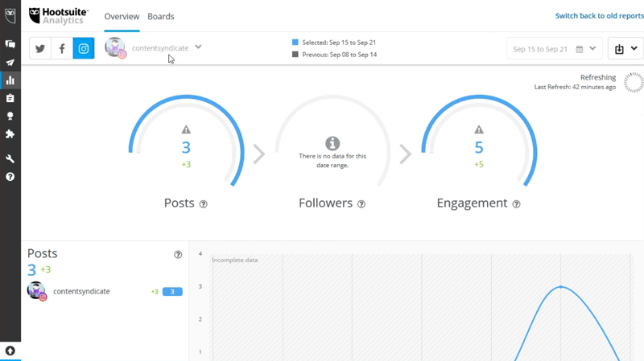Screen dimensions: 644x361
Task: Expand the contentsyndicate account dropdown
Action: tap(198, 47)
